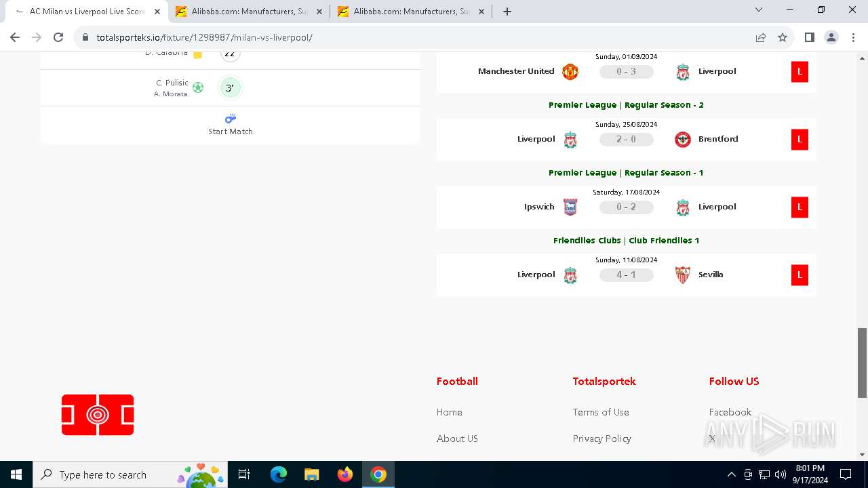Click the red Totalsportek pitch logo
The image size is (868, 488).
[98, 415]
